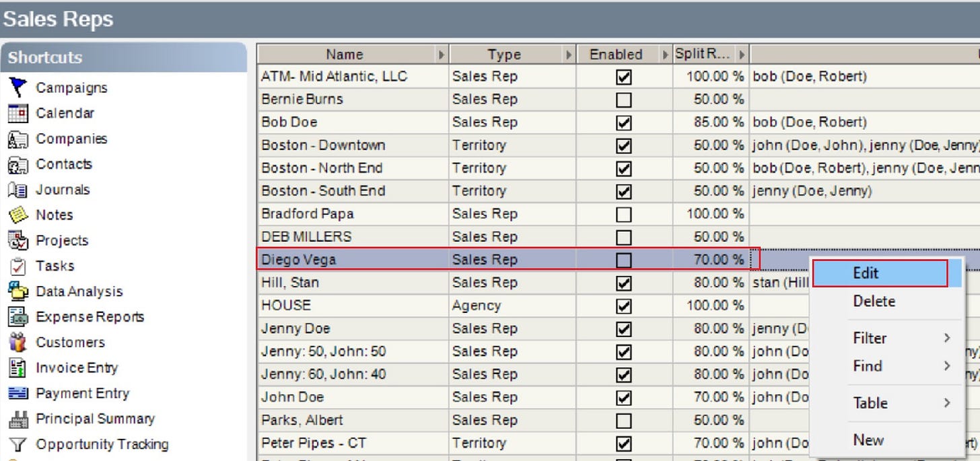
Task: Click the Tasks clipboard icon
Action: pos(18,266)
